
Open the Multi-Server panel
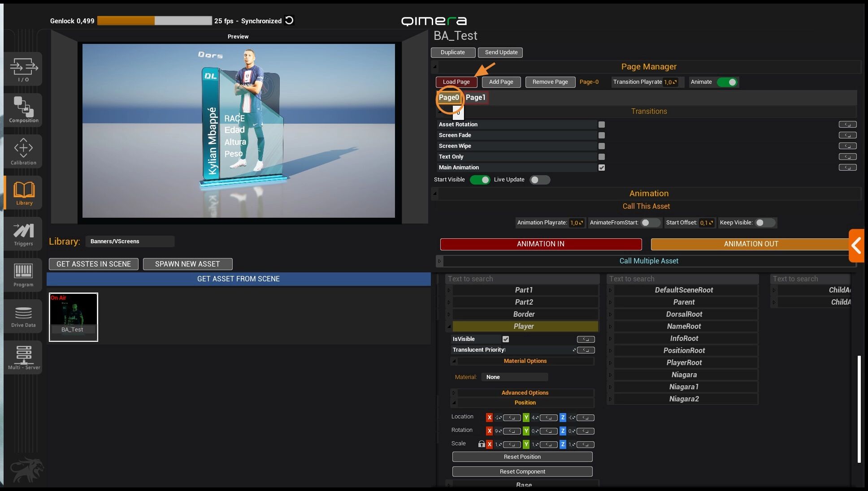[x=23, y=357]
